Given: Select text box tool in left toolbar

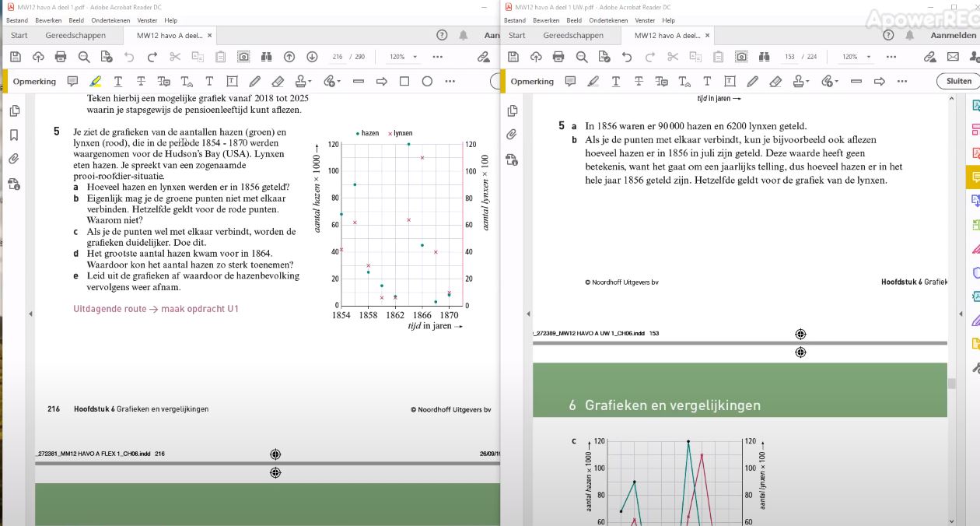Looking at the screenshot, I should (232, 81).
